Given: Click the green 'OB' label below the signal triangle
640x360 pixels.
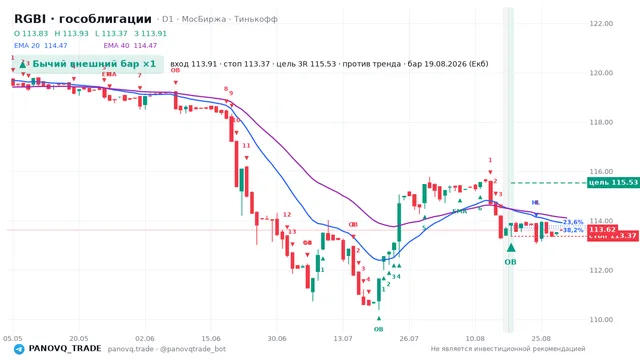Looking at the screenshot, I should click(511, 262).
